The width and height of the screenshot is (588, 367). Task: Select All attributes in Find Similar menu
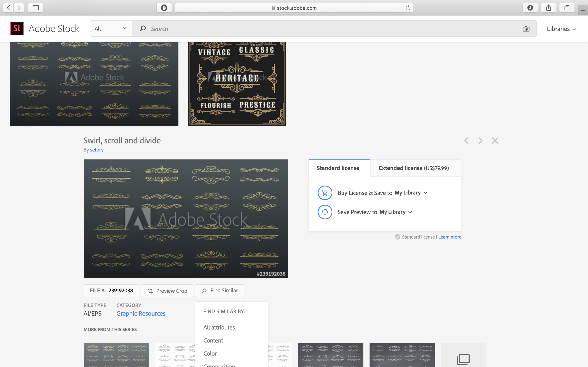pos(219,327)
